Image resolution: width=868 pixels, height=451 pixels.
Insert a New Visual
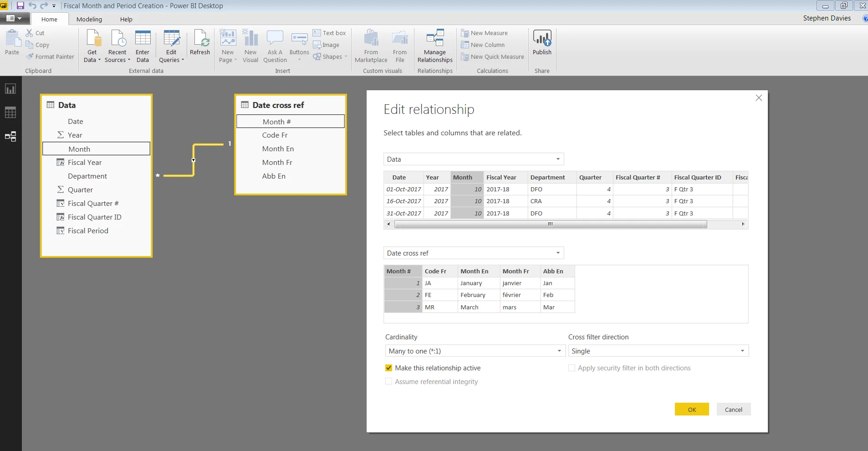click(250, 46)
